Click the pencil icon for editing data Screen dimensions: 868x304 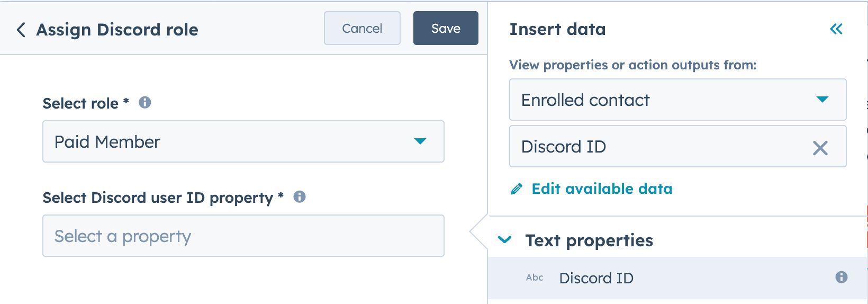[517, 189]
